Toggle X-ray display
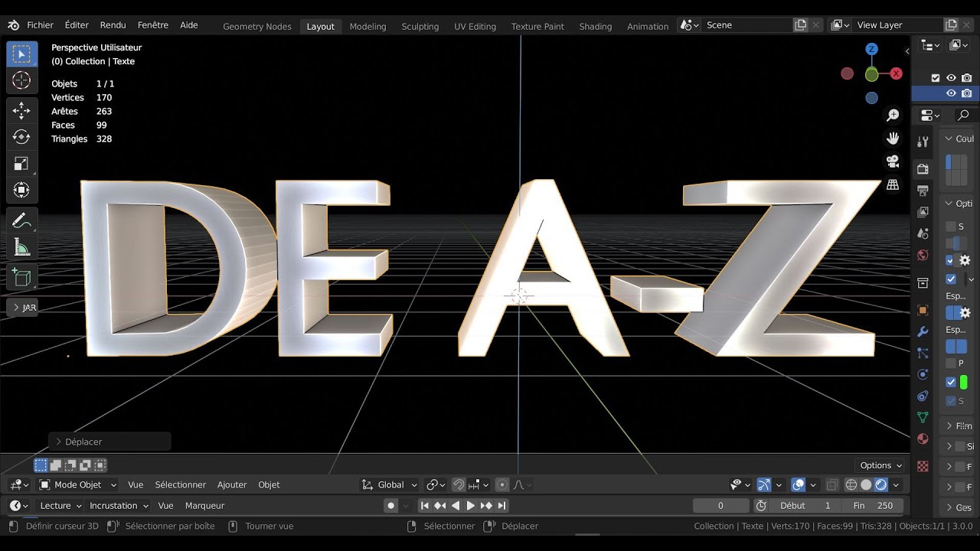The image size is (980, 551). [x=831, y=484]
